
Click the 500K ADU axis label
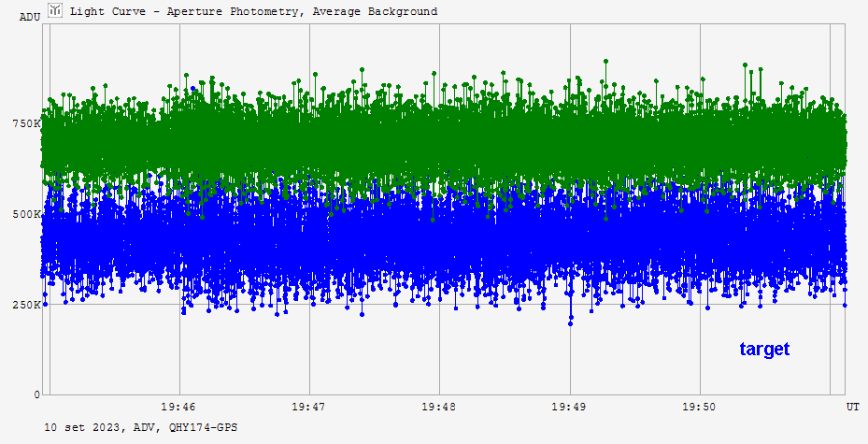click(x=26, y=214)
